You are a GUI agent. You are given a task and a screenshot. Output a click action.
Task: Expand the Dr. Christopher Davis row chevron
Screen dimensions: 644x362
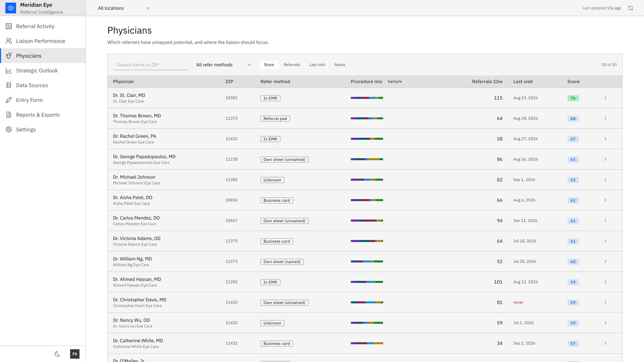tap(605, 303)
